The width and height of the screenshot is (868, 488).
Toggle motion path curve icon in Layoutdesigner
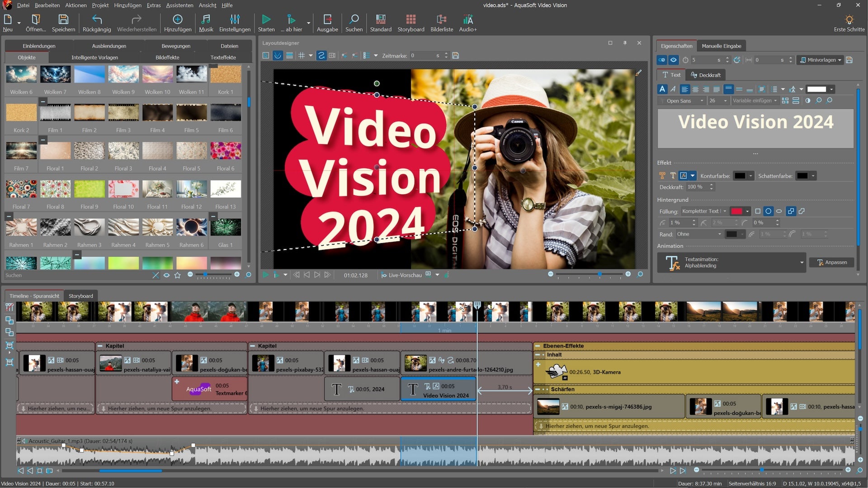(278, 56)
